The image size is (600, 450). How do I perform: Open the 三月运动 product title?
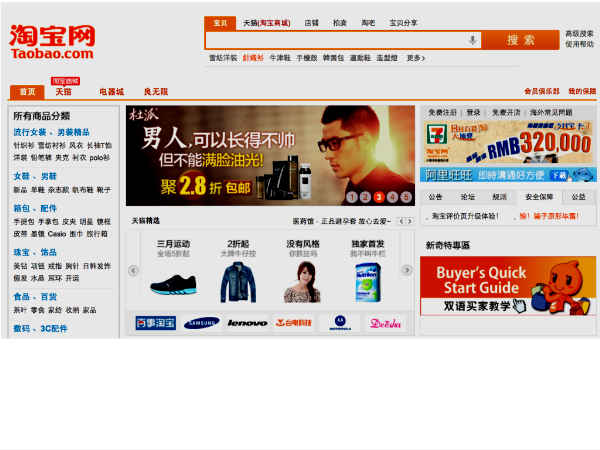(173, 244)
